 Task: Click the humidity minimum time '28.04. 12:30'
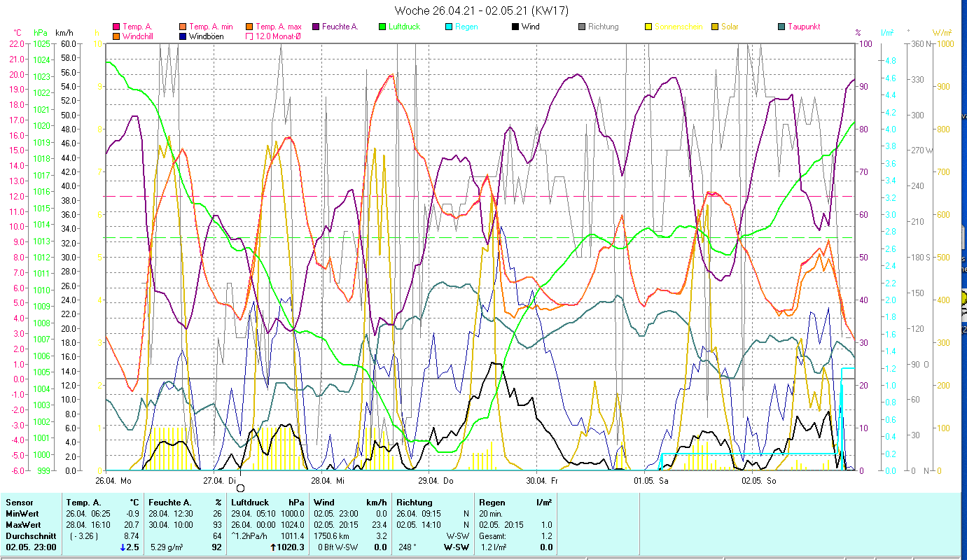tap(170, 514)
